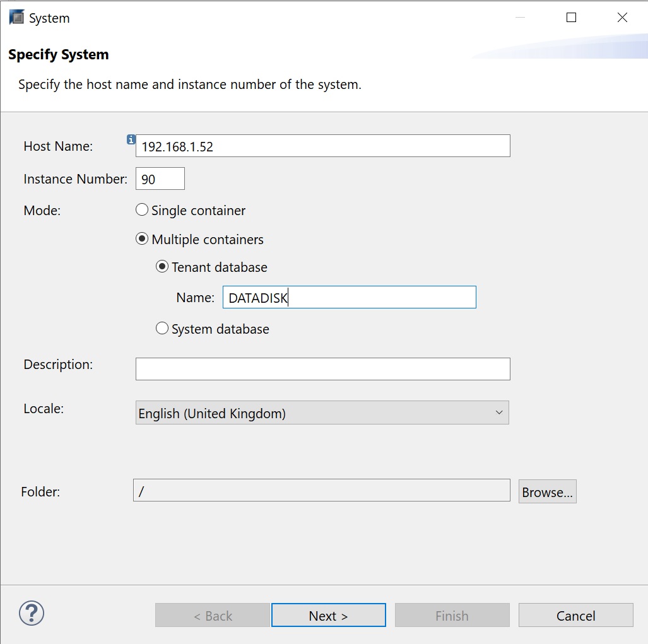This screenshot has height=644, width=648.
Task: Maximize the System dialog window
Action: (571, 18)
